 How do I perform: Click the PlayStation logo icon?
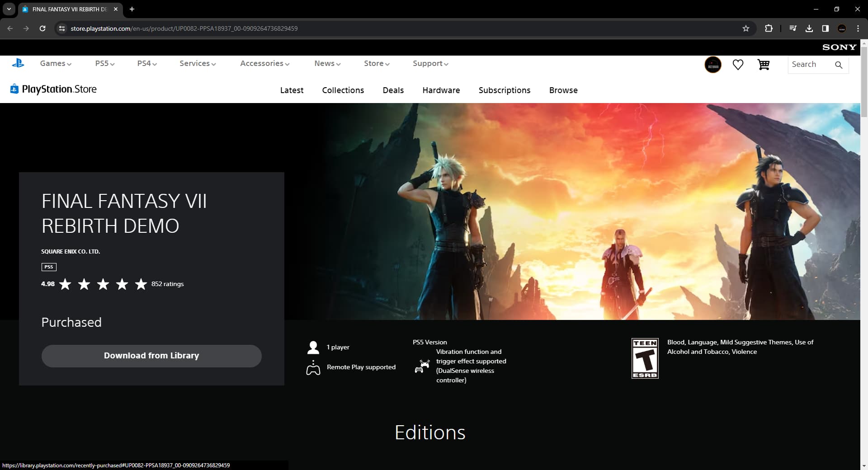coord(18,64)
